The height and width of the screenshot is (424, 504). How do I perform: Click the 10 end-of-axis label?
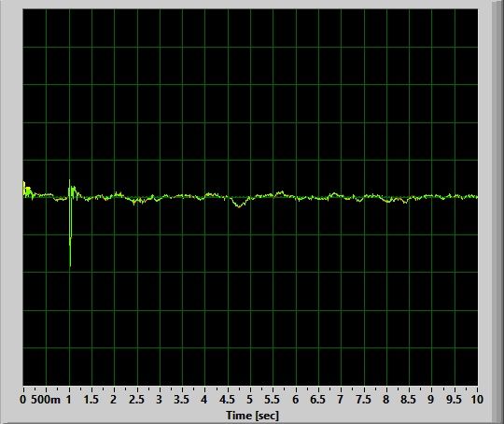[x=477, y=400]
